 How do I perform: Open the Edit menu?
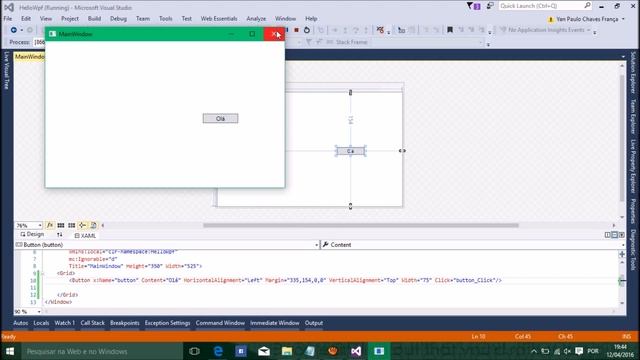(x=26, y=19)
